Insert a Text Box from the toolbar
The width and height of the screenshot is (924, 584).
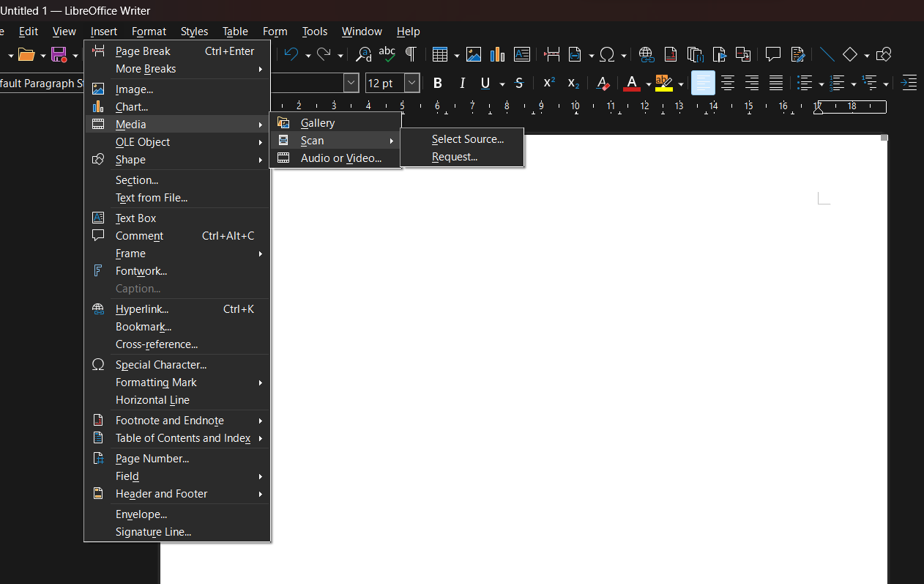pyautogui.click(x=522, y=54)
